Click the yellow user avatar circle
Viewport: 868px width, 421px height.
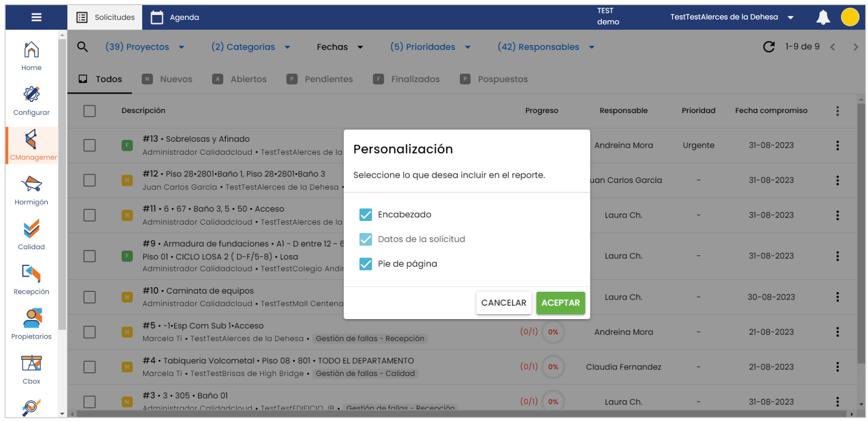tap(849, 17)
